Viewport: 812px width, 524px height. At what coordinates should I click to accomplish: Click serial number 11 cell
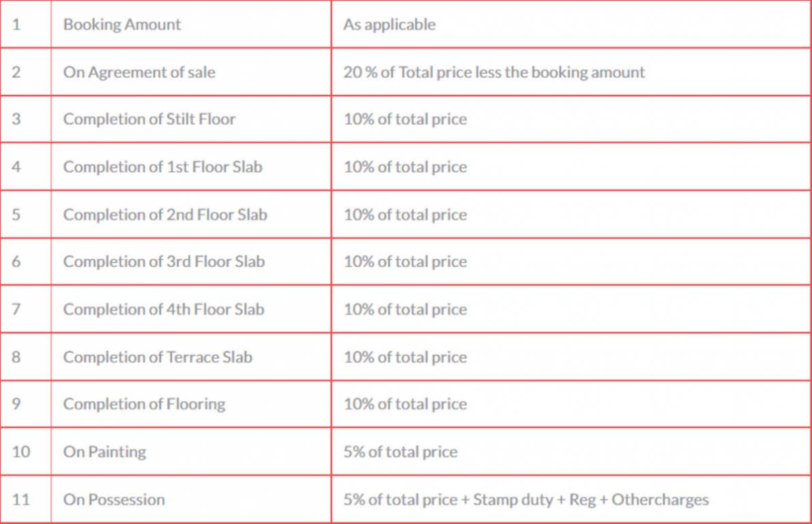[x=21, y=499]
